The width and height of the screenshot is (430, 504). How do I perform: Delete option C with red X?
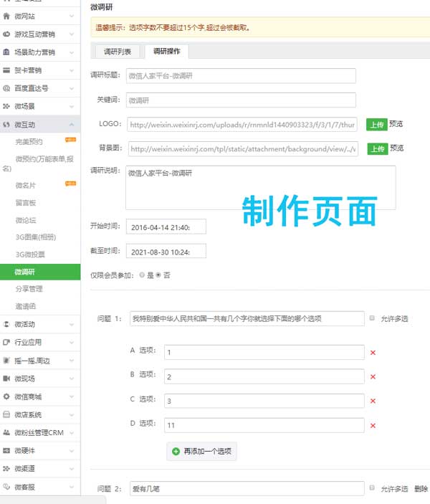click(373, 401)
